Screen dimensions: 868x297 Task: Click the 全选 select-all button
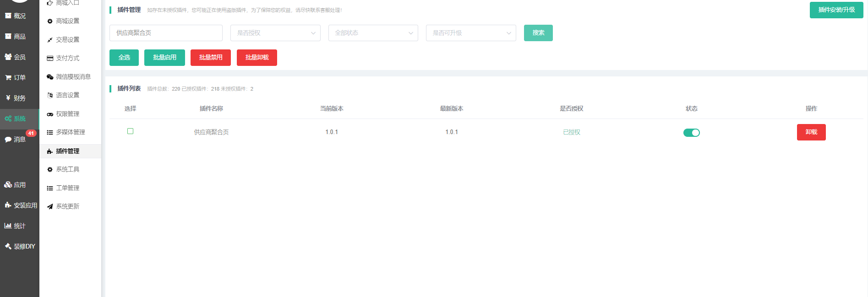click(124, 58)
